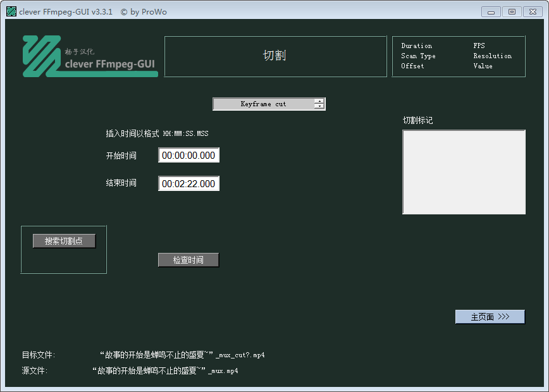Click the 目标文件 label
Viewport: 549px width, 392px height.
39,355
